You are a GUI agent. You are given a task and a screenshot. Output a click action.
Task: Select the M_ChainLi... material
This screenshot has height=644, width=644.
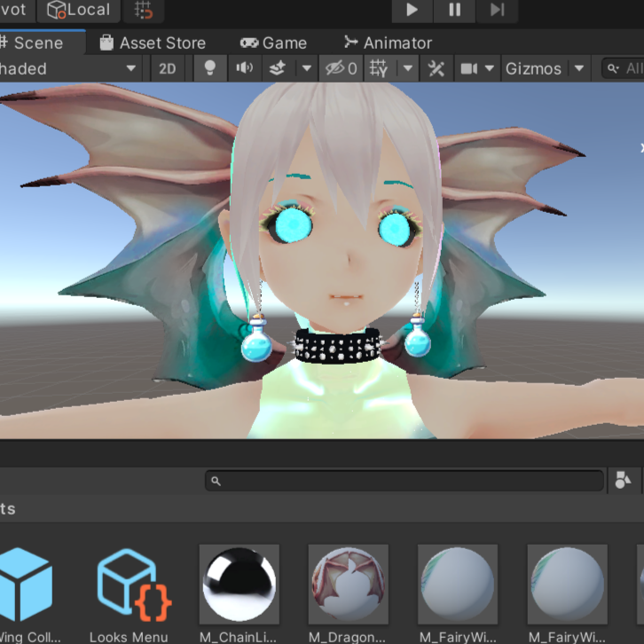point(239,594)
